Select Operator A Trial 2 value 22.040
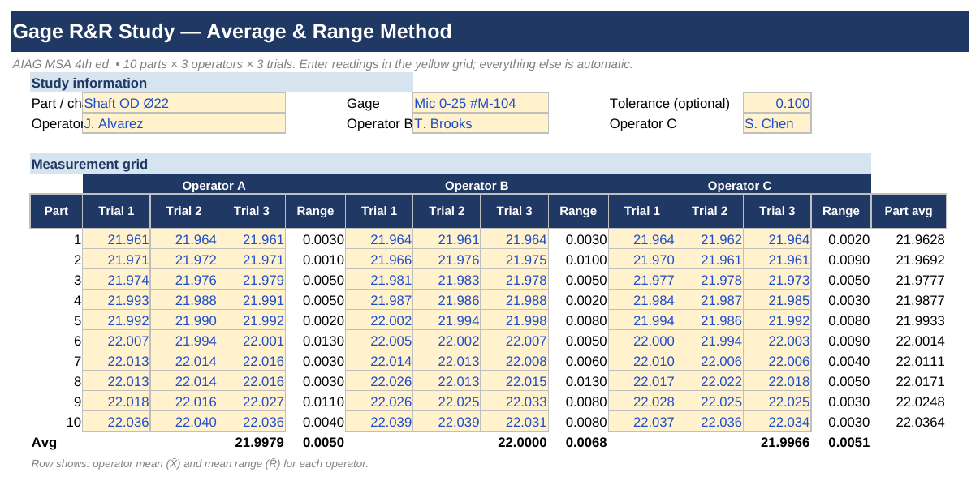The width and height of the screenshot is (980, 481). 183,422
